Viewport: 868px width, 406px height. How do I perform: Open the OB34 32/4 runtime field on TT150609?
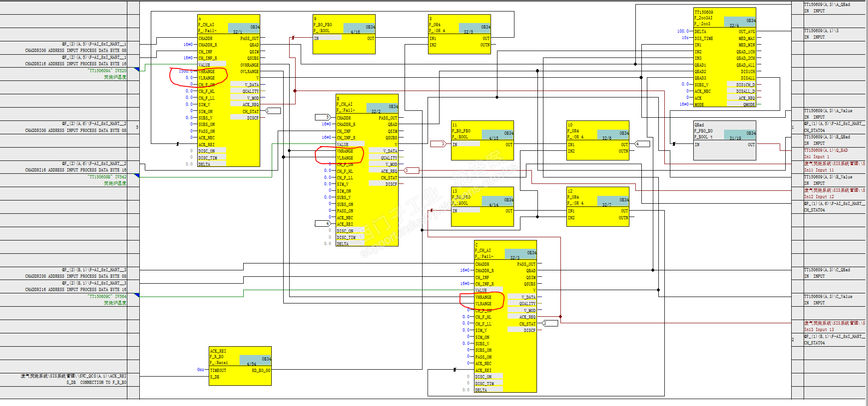pyautogui.click(x=740, y=23)
